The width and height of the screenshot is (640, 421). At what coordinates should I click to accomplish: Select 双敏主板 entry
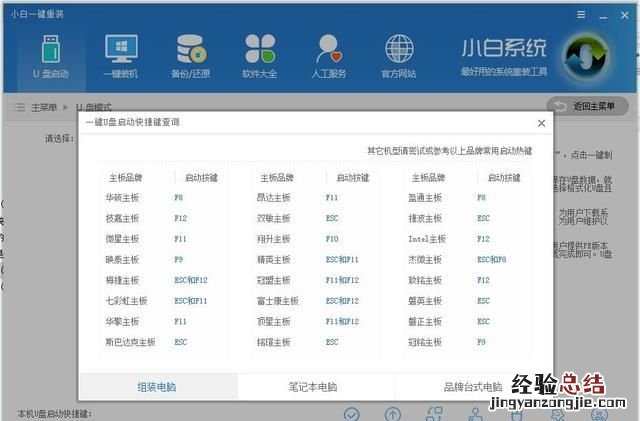point(273,218)
